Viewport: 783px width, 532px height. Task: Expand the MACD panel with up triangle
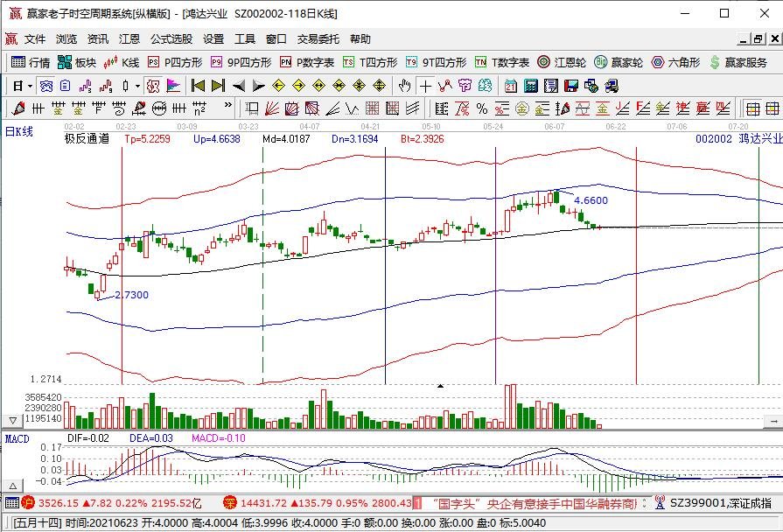[13, 486]
